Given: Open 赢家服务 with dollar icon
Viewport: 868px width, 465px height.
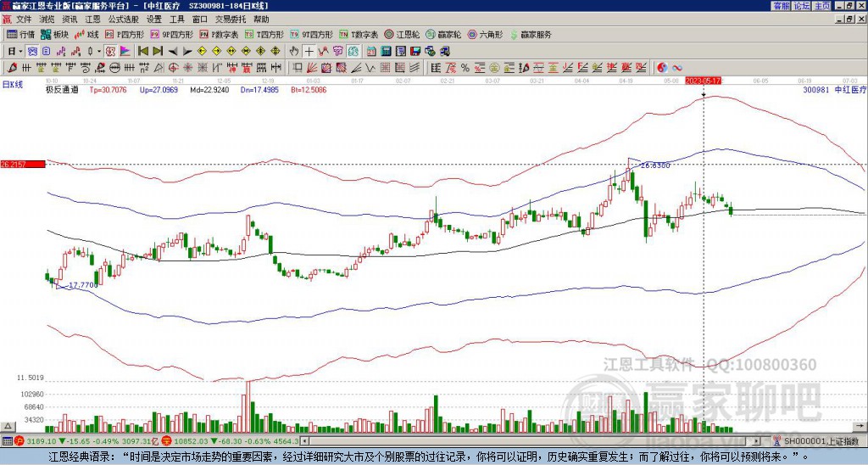Looking at the screenshot, I should coord(531,34).
